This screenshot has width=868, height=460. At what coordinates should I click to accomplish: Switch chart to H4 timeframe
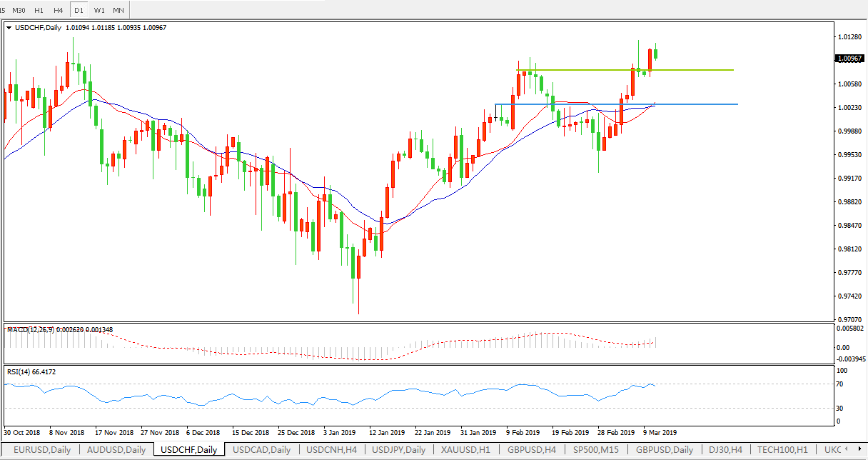59,10
